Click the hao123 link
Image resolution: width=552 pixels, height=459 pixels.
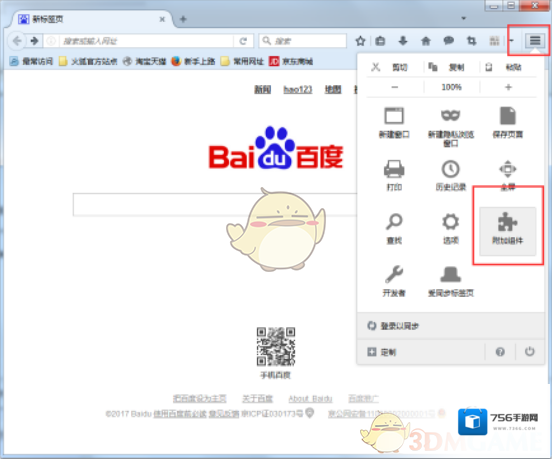(298, 89)
